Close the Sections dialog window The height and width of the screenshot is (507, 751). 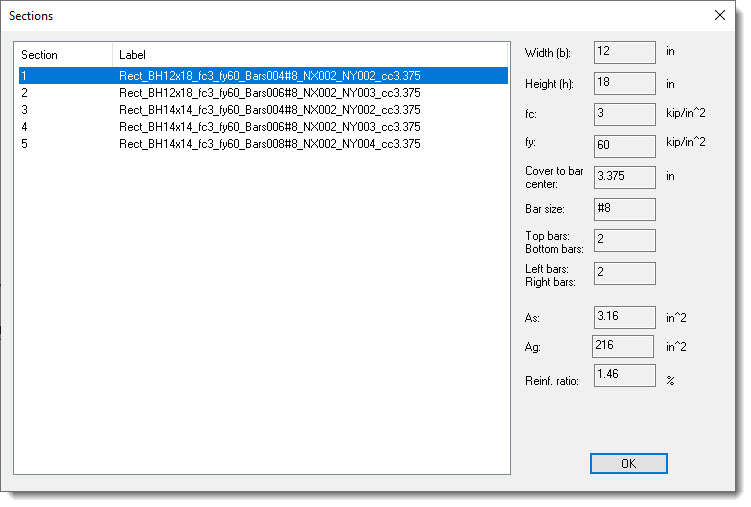tap(719, 15)
